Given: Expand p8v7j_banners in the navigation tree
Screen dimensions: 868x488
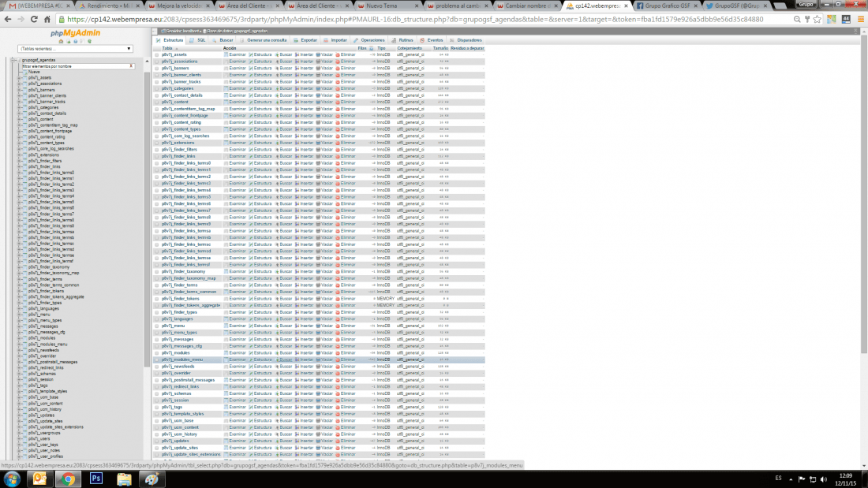Looking at the screenshot, I should [x=21, y=90].
